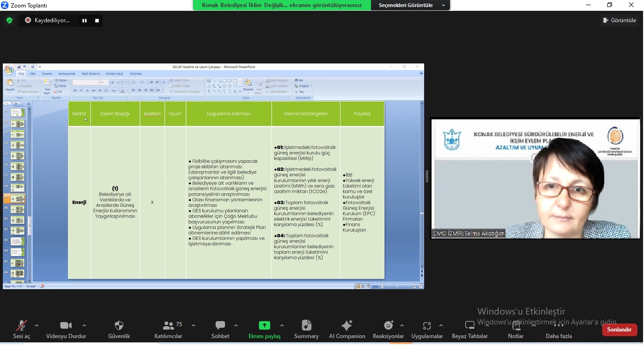
Task: Open Sohbet chat panel
Action: coord(220,326)
